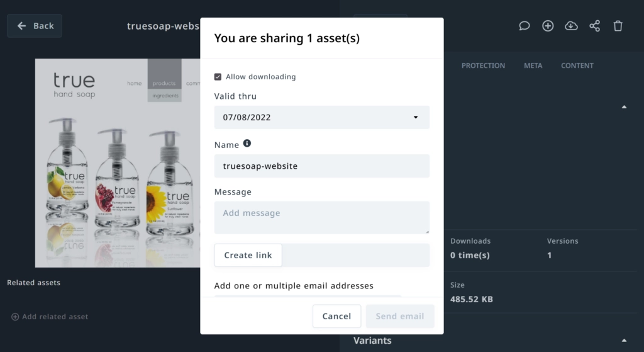This screenshot has height=352, width=644.
Task: Go back using the Back button
Action: (x=35, y=26)
